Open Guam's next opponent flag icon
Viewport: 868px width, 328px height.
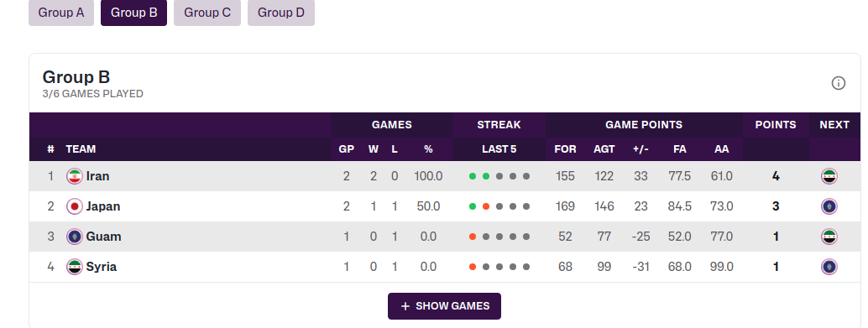click(829, 237)
